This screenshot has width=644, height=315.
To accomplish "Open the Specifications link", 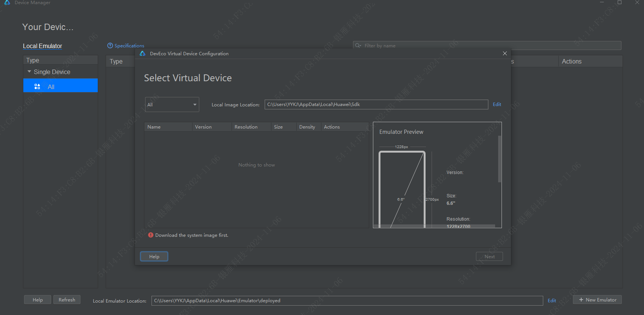I will point(129,45).
